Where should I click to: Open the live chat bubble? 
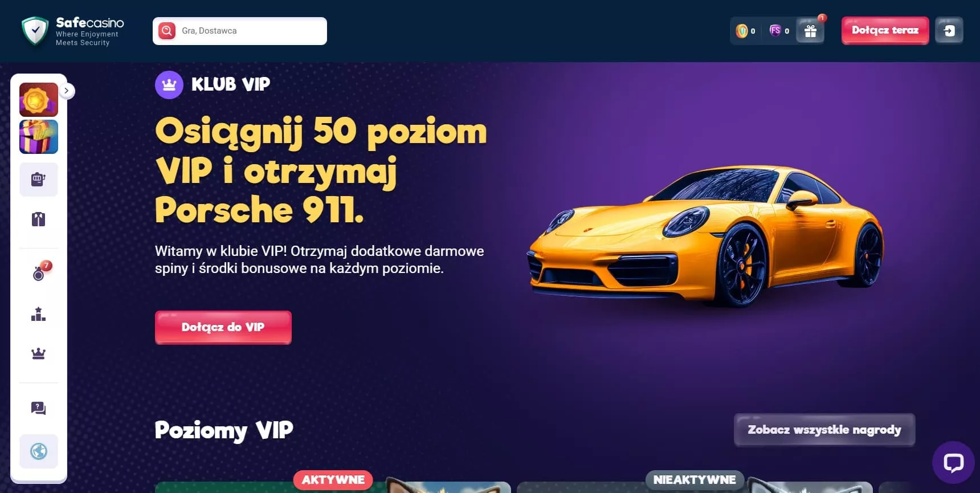click(953, 462)
